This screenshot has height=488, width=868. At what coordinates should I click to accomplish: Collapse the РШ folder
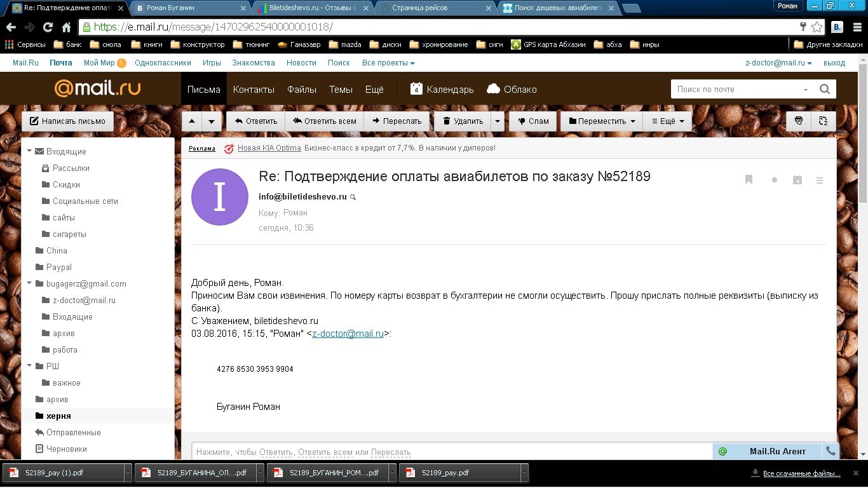tap(29, 366)
